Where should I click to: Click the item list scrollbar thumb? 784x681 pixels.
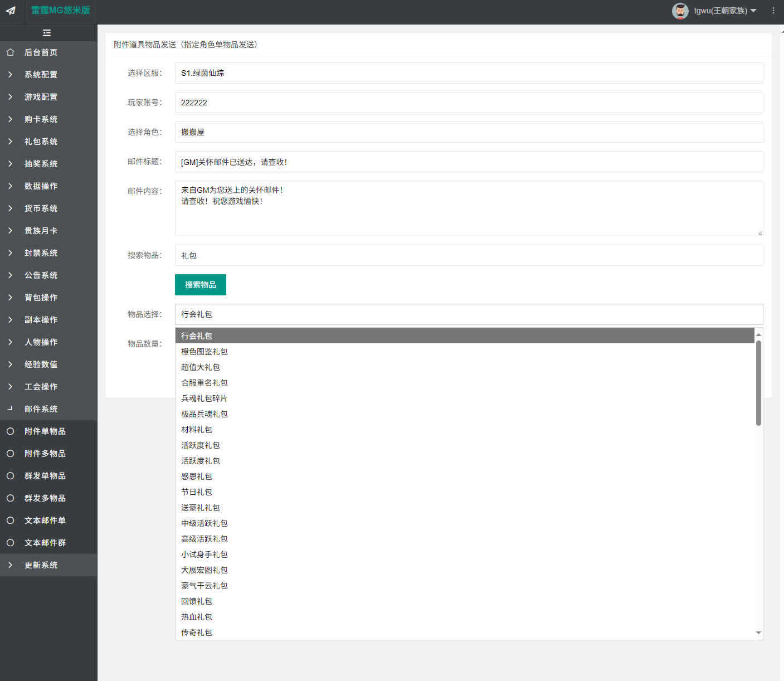pyautogui.click(x=758, y=383)
